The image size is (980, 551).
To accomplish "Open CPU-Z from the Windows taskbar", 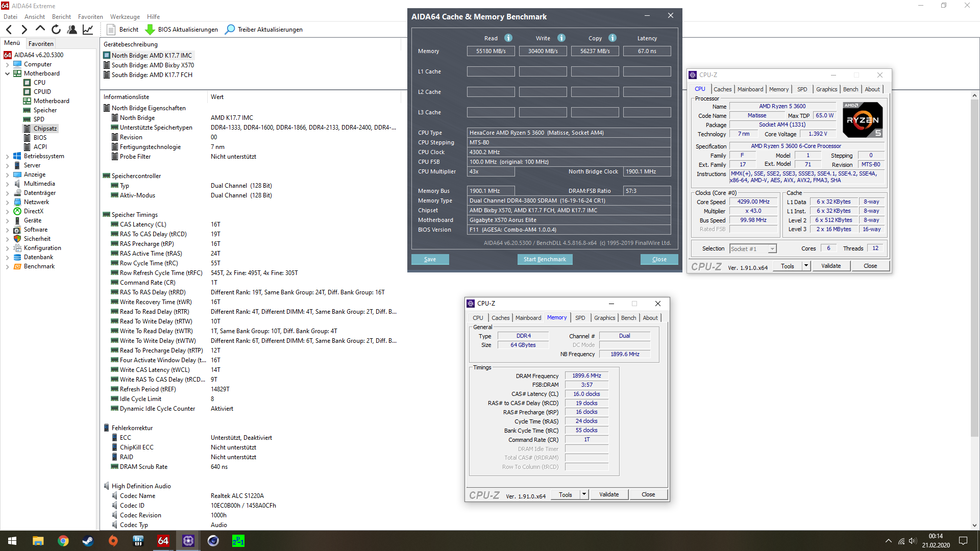I will click(188, 540).
